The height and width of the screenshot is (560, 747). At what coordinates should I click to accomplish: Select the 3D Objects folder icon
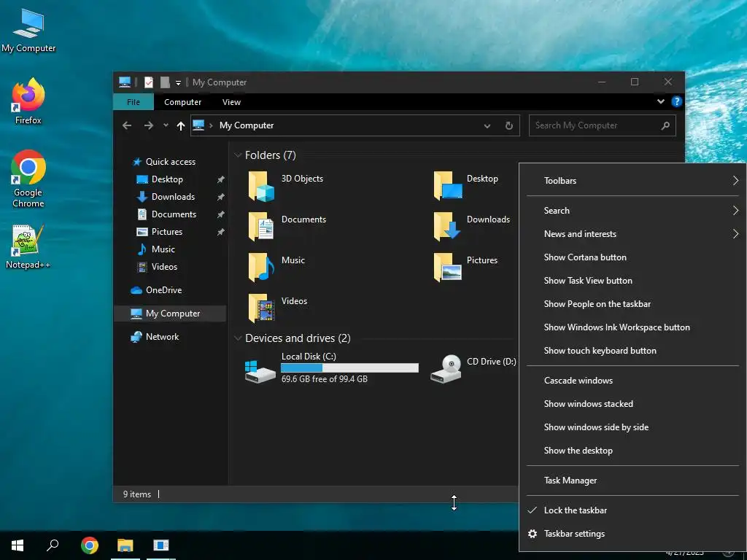pos(261,186)
